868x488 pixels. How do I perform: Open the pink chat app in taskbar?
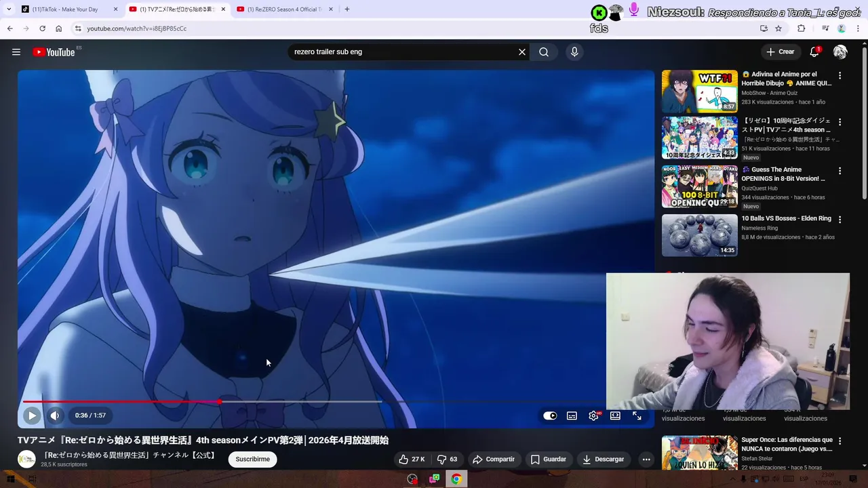click(x=434, y=479)
